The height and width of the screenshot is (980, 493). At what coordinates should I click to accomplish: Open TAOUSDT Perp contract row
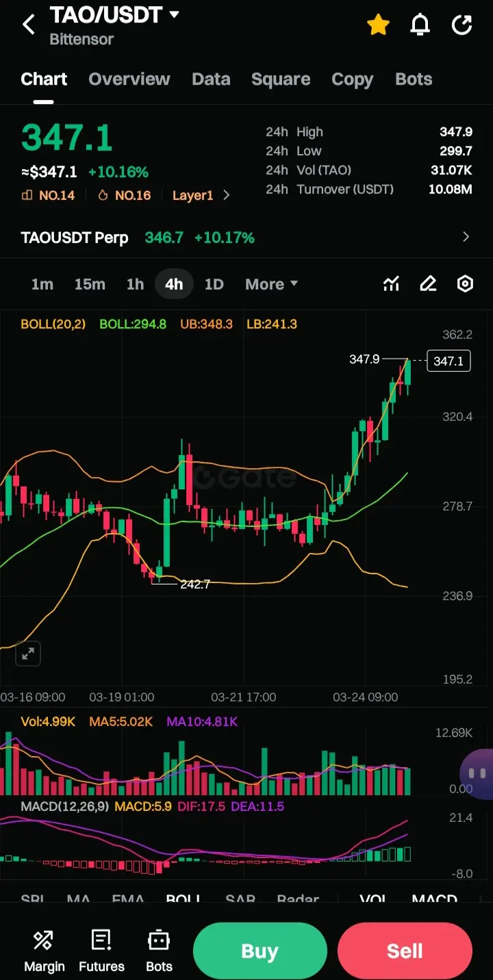(246, 237)
